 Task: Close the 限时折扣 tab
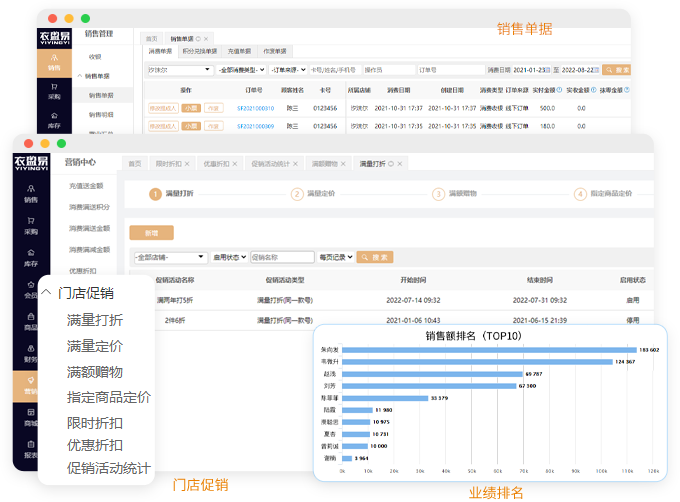187,164
